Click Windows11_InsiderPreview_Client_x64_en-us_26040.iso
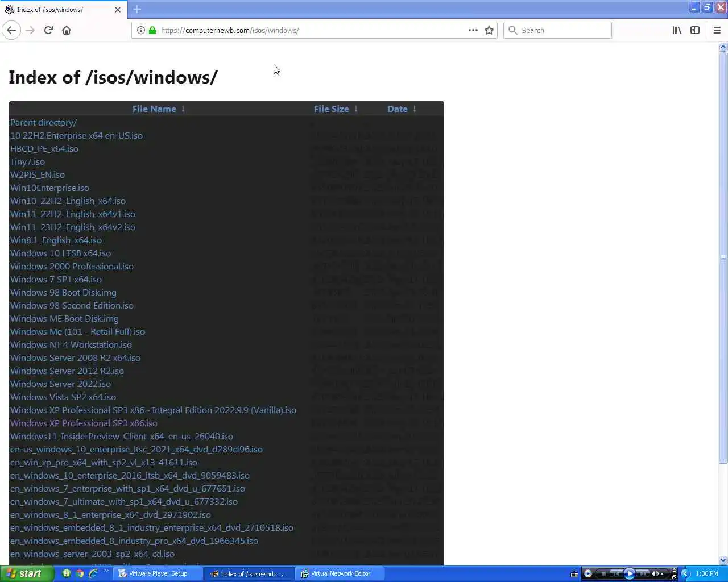Screen dimensions: 728x582 (x=122, y=436)
